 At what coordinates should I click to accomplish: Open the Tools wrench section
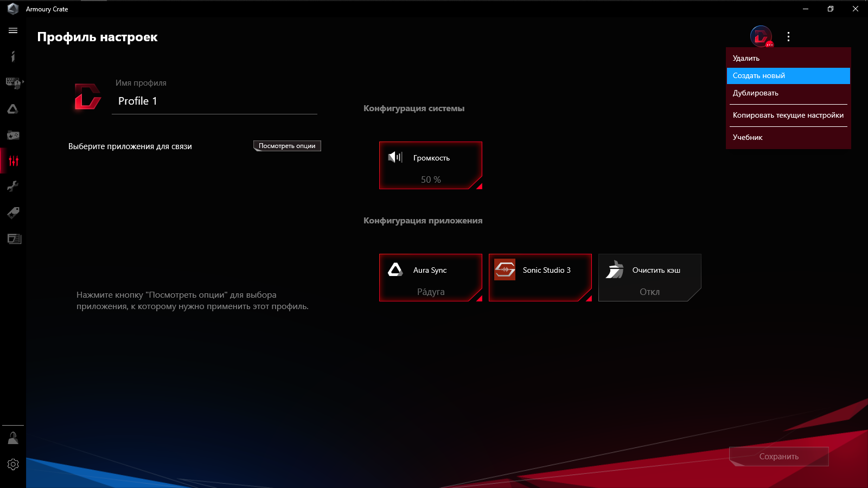pyautogui.click(x=13, y=187)
